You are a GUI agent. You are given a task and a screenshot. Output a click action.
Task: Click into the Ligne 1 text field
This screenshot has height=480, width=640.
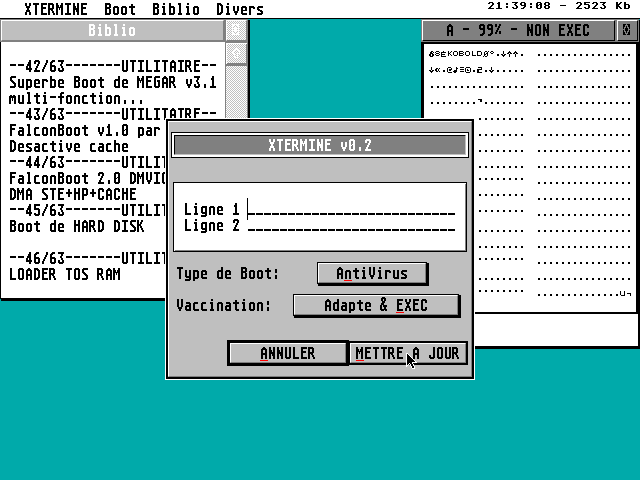click(352, 209)
